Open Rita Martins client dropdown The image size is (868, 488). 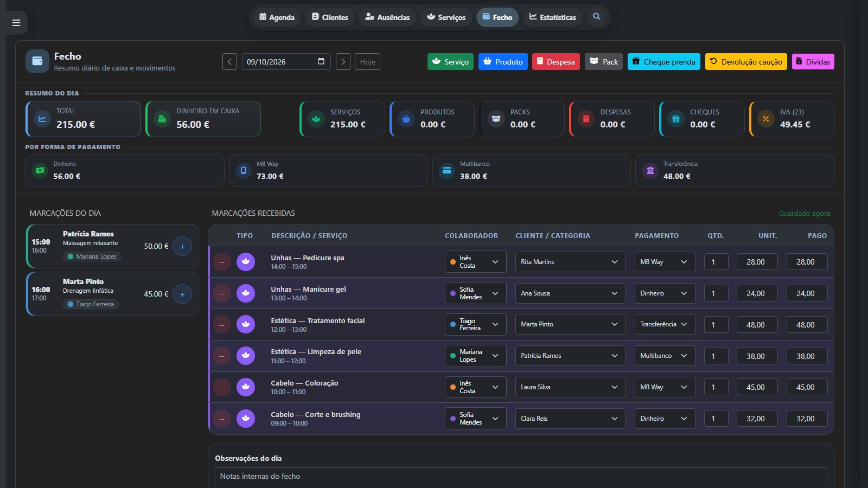(570, 262)
